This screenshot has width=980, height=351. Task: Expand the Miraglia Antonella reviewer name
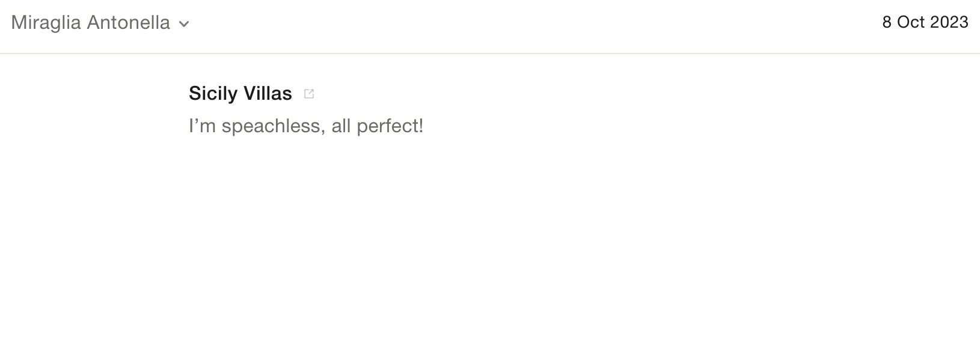[91, 23]
